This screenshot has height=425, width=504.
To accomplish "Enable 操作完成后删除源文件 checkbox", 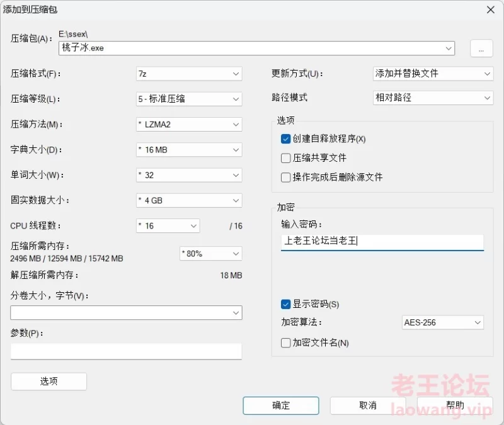I will pos(285,178).
